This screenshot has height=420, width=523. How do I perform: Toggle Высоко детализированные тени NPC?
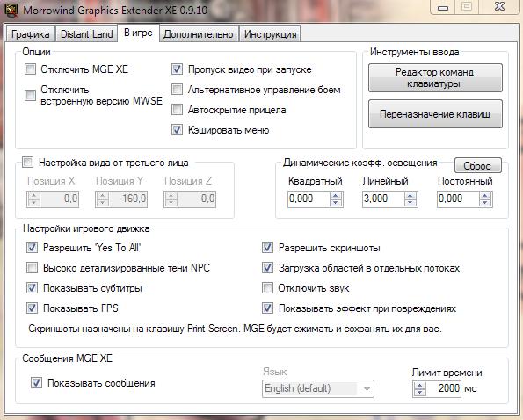click(x=32, y=268)
